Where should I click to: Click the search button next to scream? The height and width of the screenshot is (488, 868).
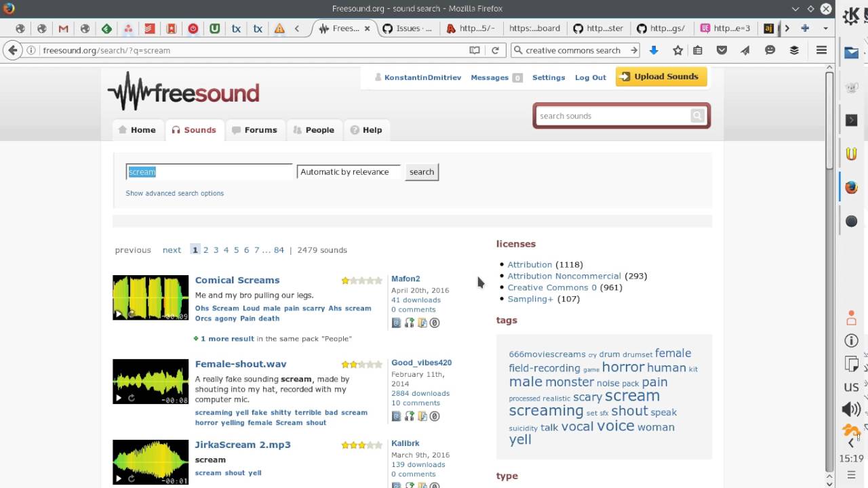(x=422, y=172)
